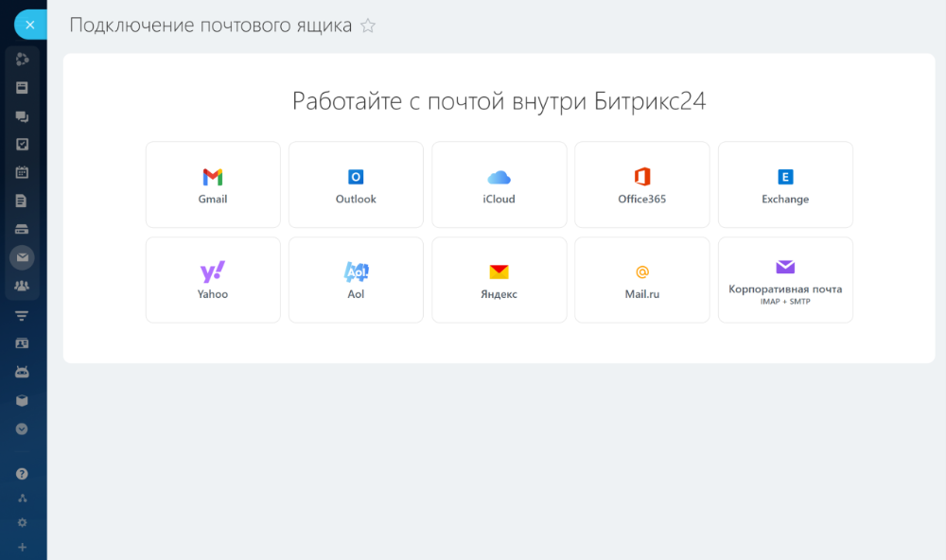Open the collaboration icon in sidebar
The width and height of the screenshot is (946, 560).
tap(23, 60)
